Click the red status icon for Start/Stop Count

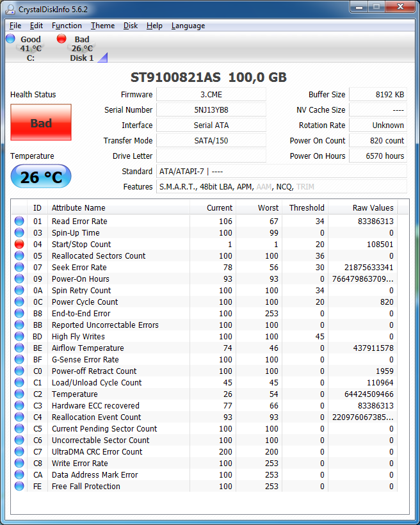click(19, 244)
